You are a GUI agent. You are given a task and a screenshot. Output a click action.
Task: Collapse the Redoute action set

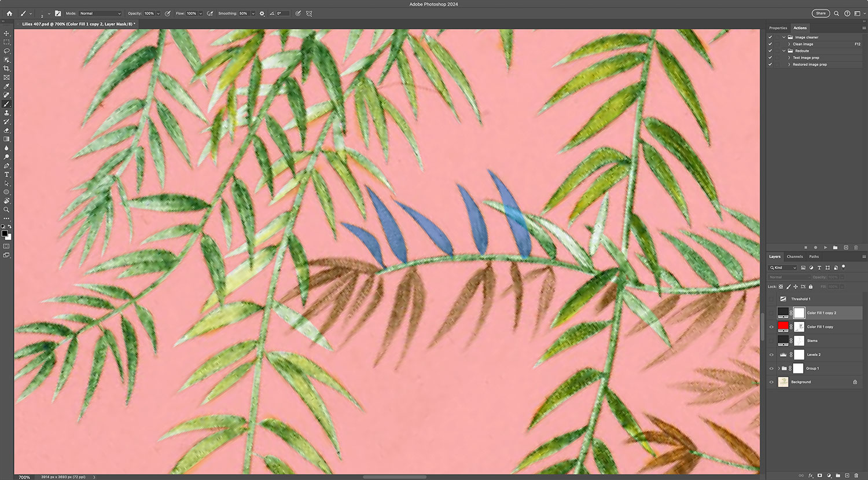point(784,51)
